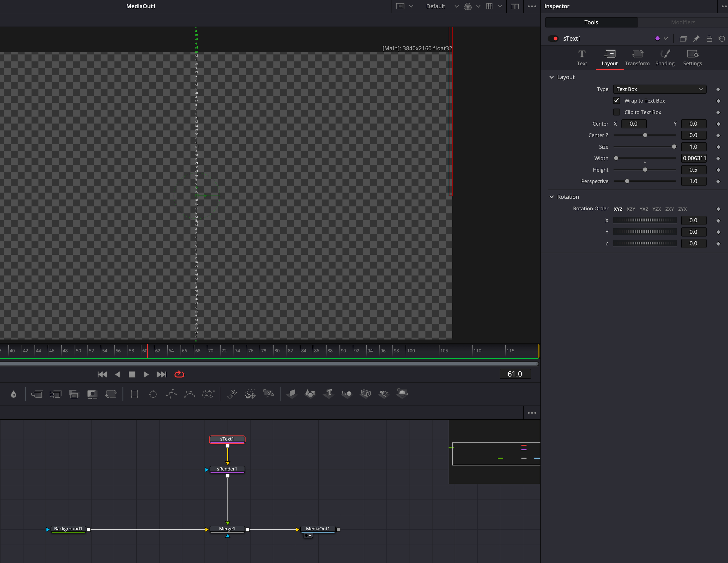
Task: Open the Settings tab
Action: click(x=692, y=58)
